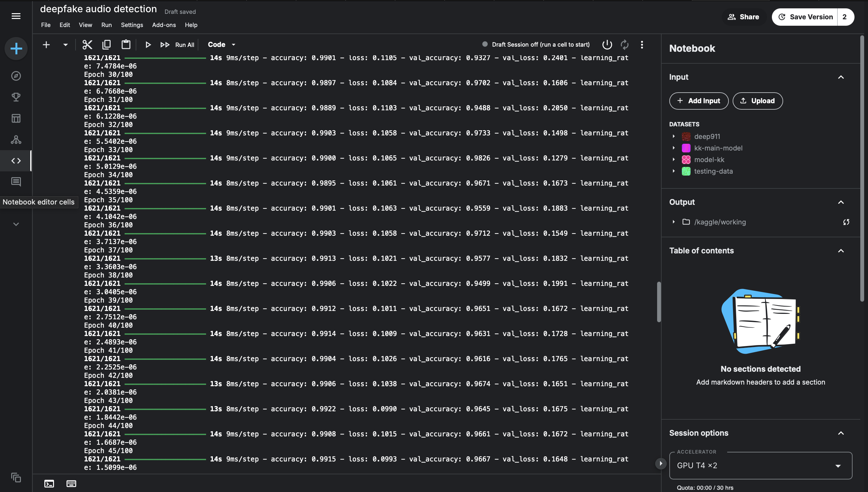Open the Code section in the left sidebar
The height and width of the screenshot is (492, 868).
16,160
